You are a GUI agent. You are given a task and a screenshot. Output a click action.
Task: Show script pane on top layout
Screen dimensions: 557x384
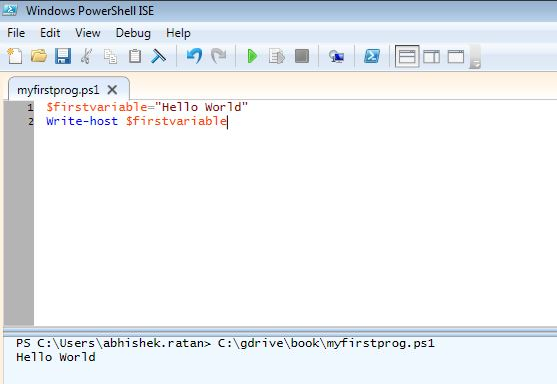pos(407,56)
